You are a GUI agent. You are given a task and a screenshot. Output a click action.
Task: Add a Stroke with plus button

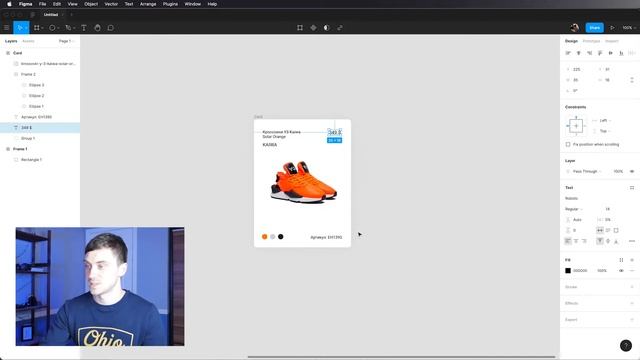[x=632, y=287]
